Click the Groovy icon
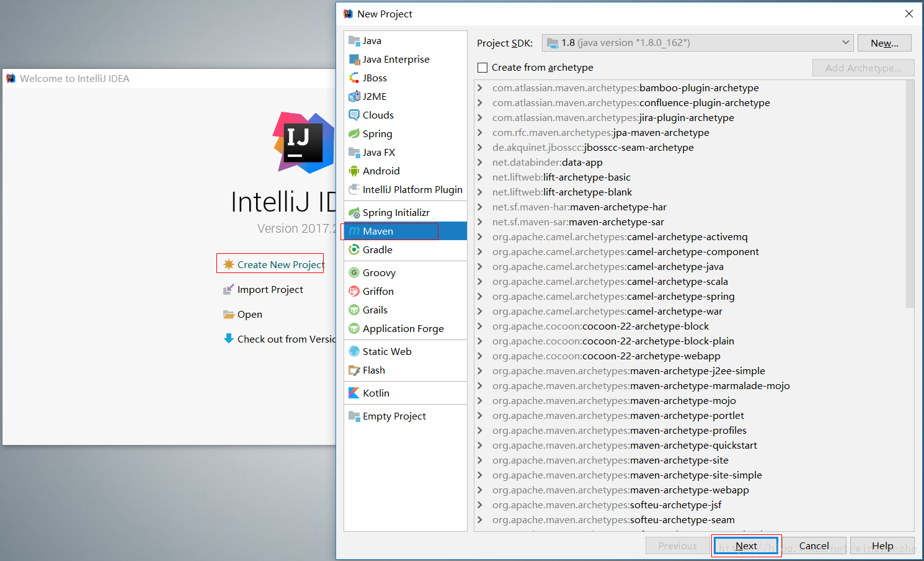Viewport: 924px width, 561px height. tap(354, 273)
